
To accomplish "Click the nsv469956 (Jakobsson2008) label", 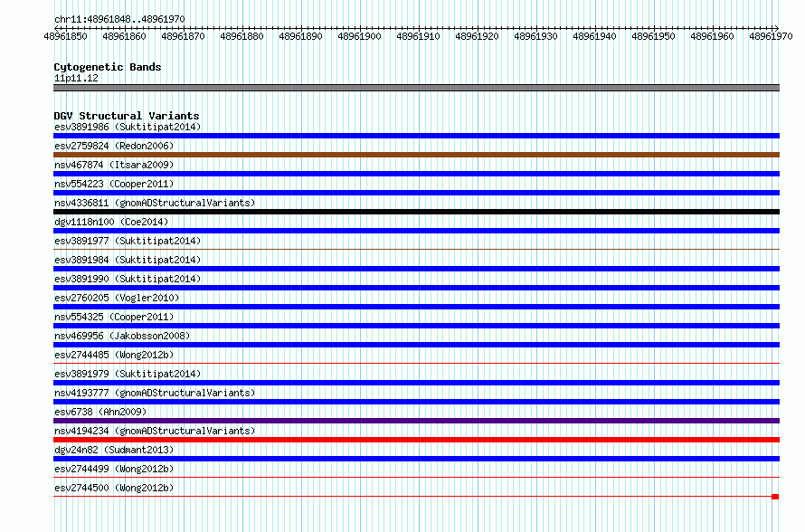I will point(122,336).
